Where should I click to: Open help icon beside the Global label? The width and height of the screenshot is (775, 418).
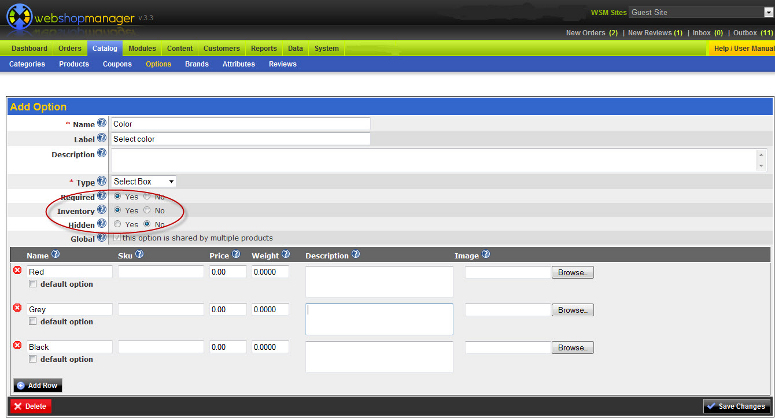[101, 237]
